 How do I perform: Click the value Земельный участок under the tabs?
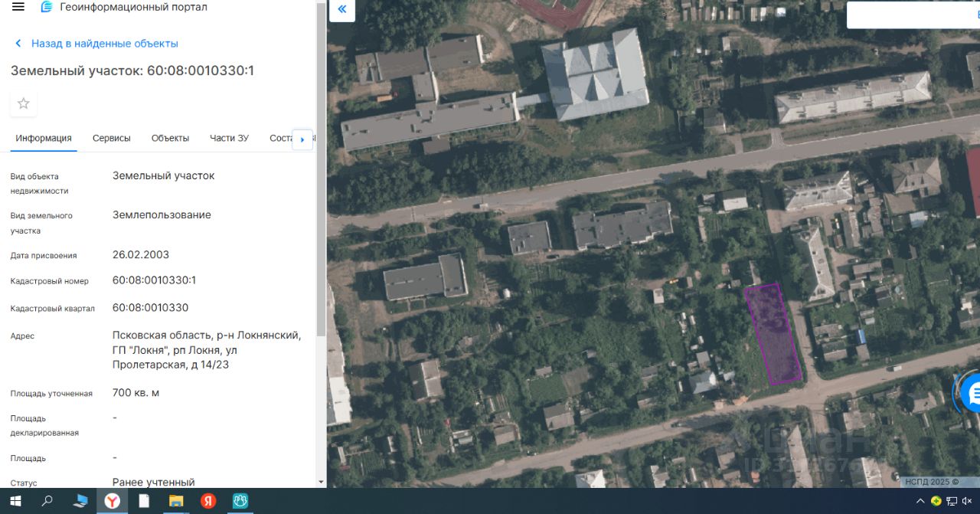164,175
